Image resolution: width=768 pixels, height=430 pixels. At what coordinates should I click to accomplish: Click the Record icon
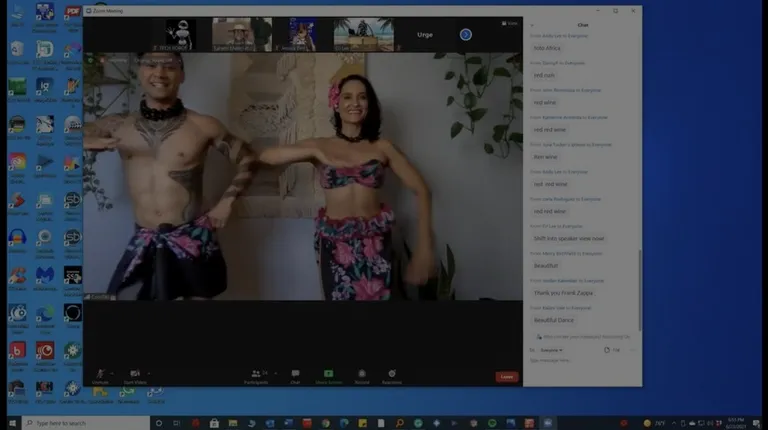(x=362, y=374)
